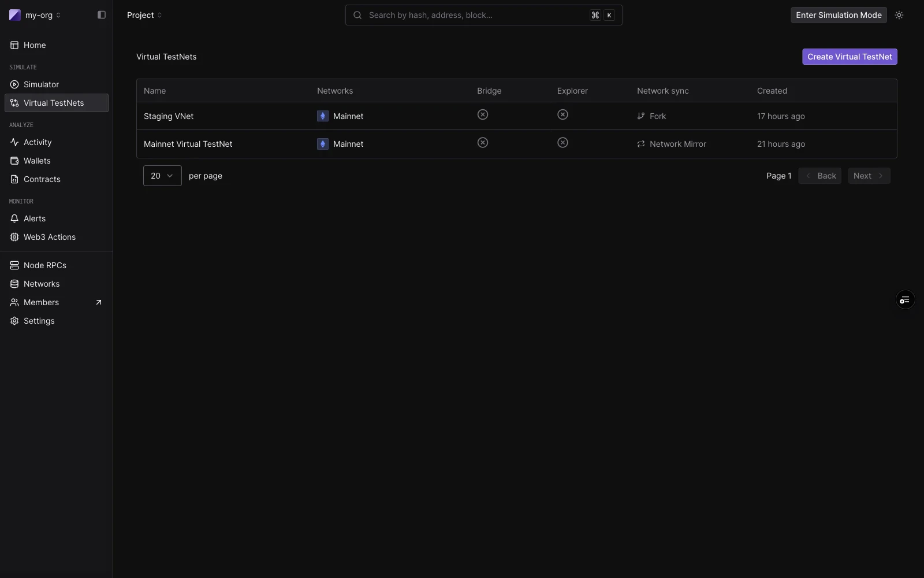Open the 20 per page dropdown

tap(162, 176)
